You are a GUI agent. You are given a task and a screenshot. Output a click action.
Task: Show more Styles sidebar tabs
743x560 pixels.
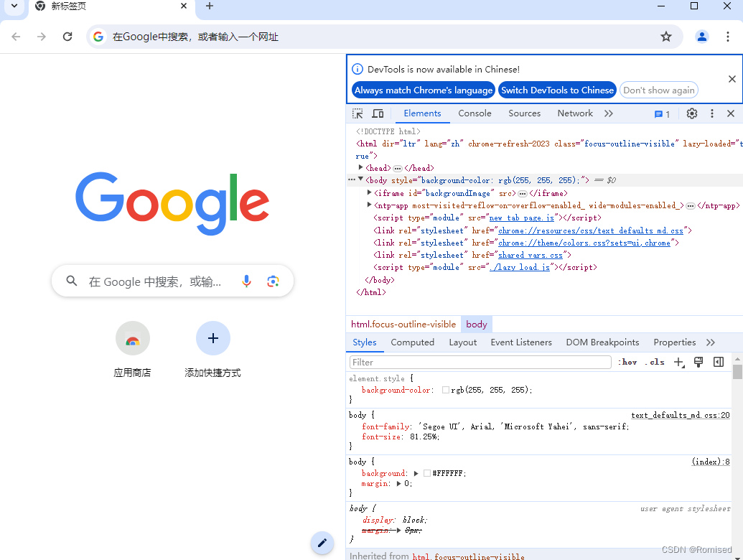coord(710,342)
